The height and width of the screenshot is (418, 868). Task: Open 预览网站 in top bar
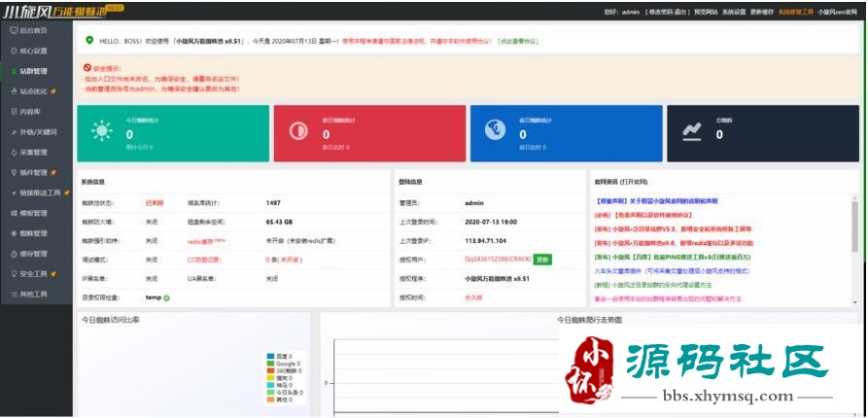click(x=706, y=12)
